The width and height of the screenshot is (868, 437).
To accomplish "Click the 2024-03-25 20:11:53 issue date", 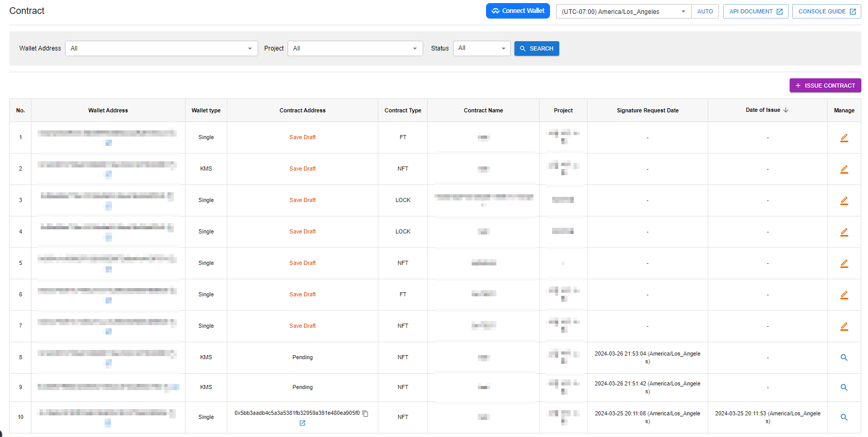I will coord(767,417).
